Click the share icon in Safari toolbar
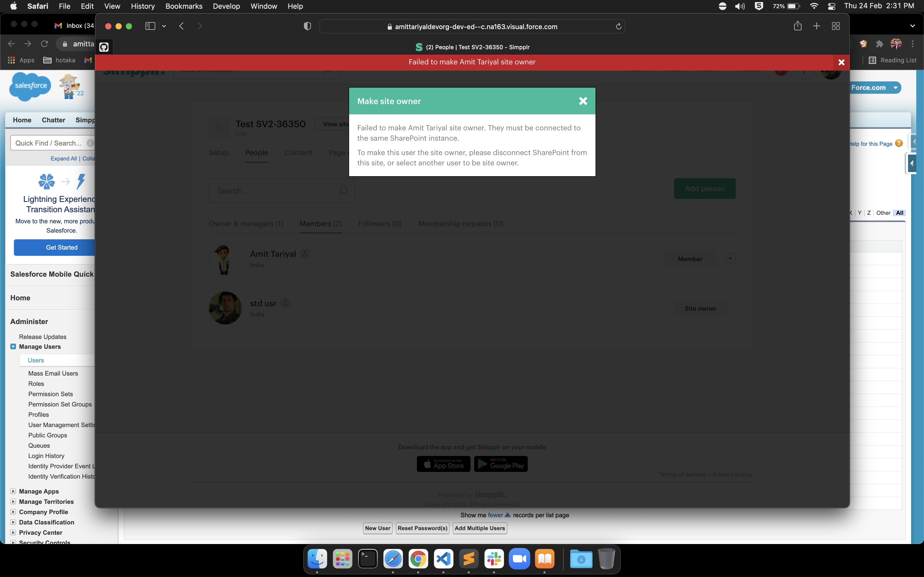The width and height of the screenshot is (924, 577). (797, 26)
